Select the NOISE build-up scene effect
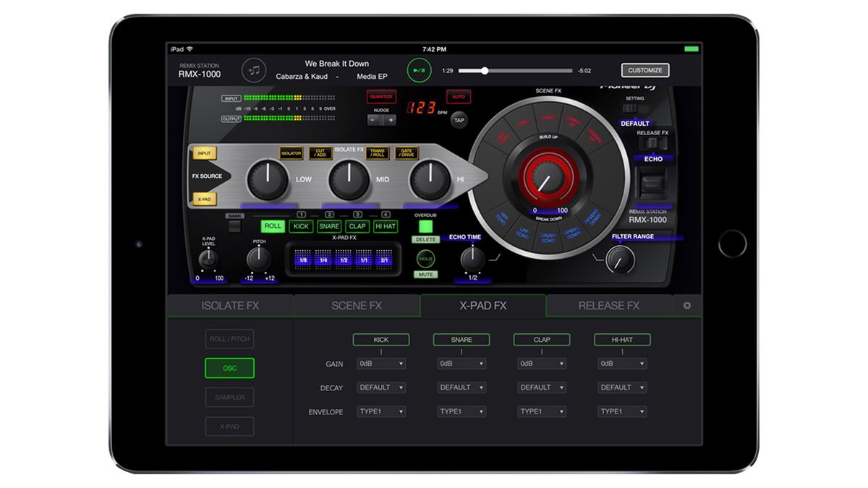The width and height of the screenshot is (868, 488). tap(548, 119)
